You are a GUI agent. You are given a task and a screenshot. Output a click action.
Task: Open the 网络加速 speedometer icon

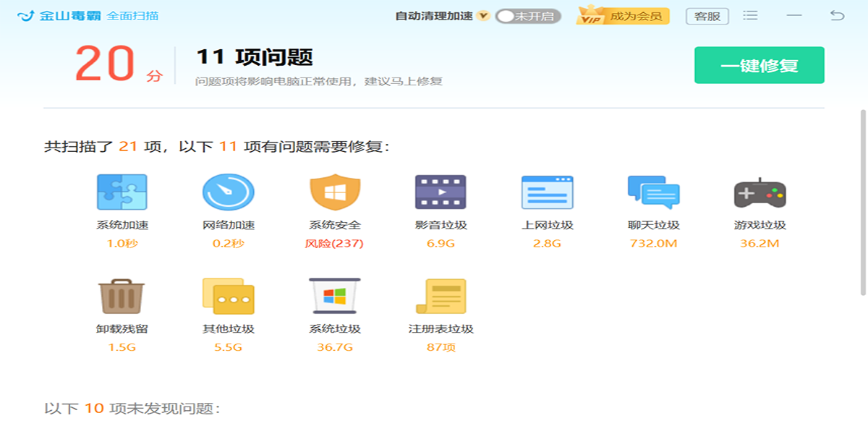point(228,192)
